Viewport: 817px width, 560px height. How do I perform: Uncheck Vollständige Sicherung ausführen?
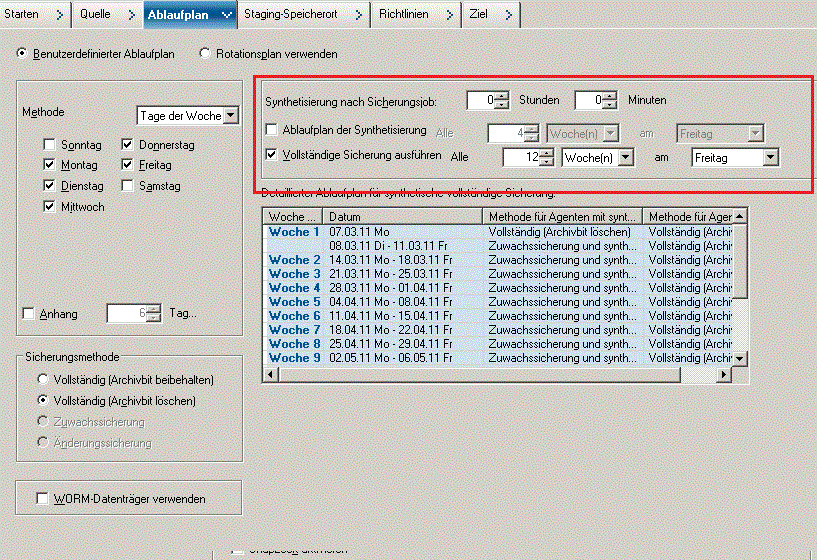272,156
